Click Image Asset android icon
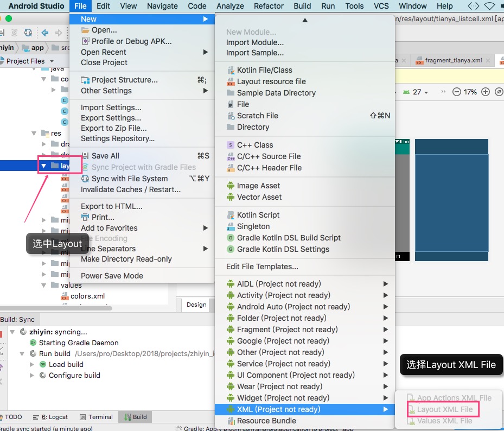Screen dimensions: 504x431 point(231,186)
